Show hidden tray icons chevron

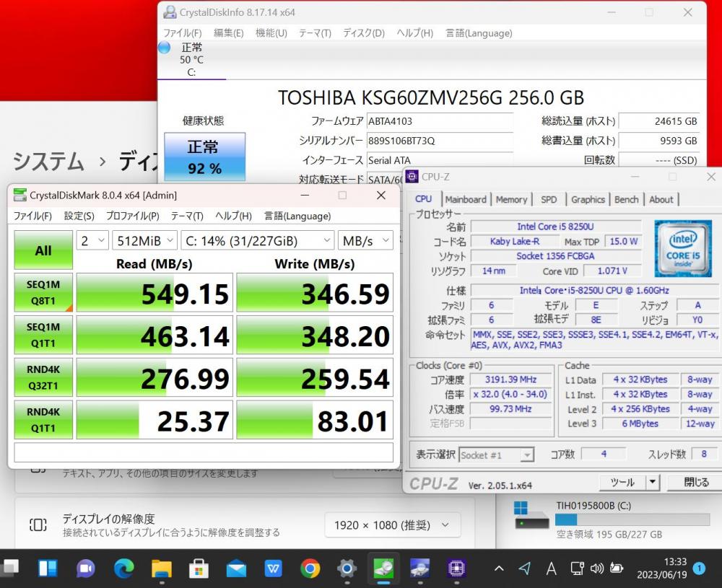[x=499, y=569]
